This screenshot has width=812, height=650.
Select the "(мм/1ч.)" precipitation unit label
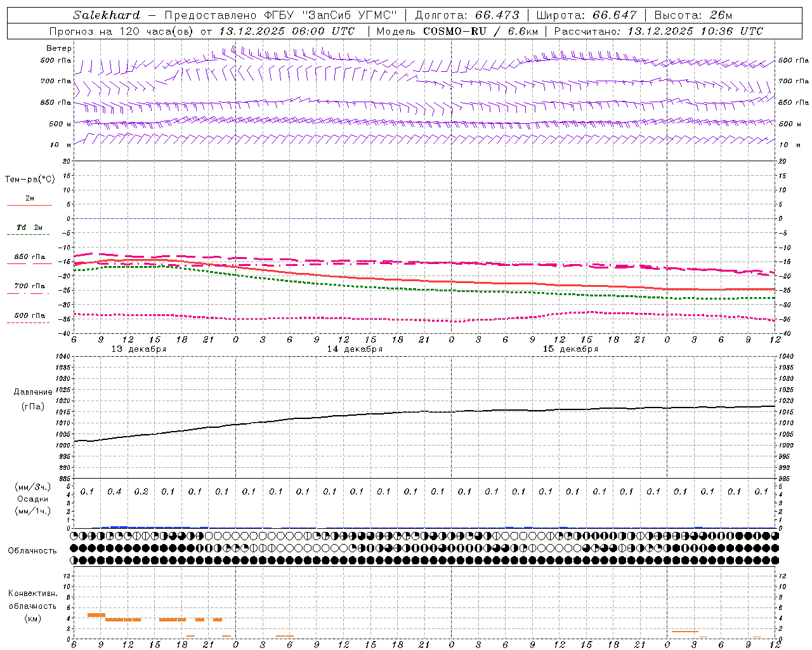tap(33, 511)
